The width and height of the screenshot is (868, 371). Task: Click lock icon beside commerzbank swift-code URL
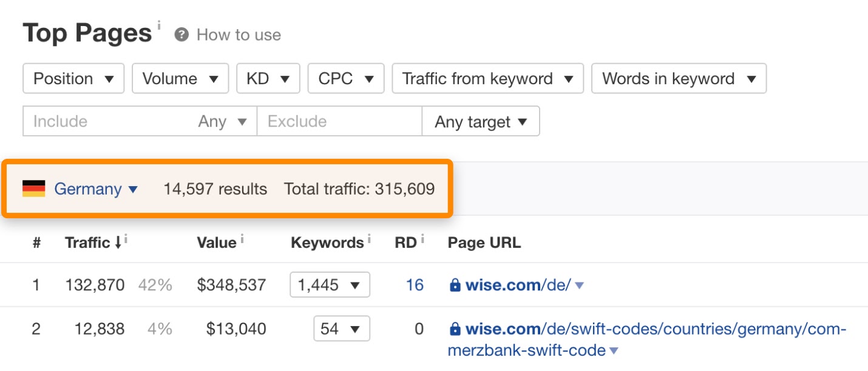pos(455,329)
